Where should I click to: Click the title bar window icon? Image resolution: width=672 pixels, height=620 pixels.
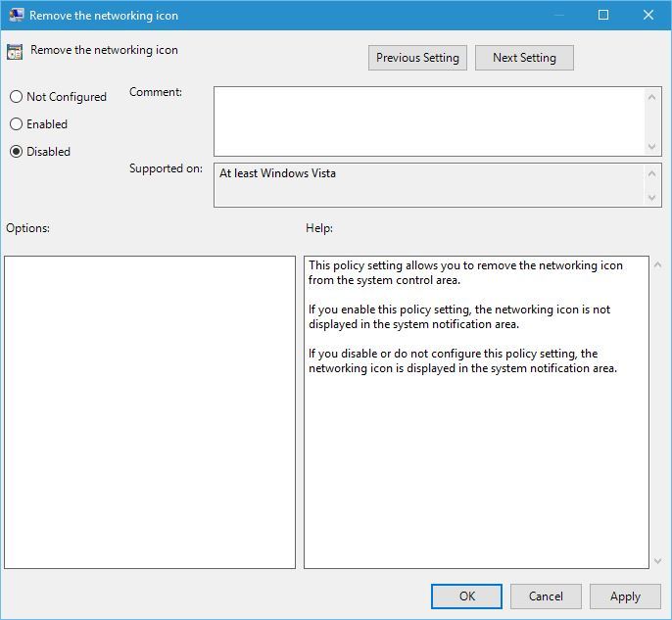[17, 15]
